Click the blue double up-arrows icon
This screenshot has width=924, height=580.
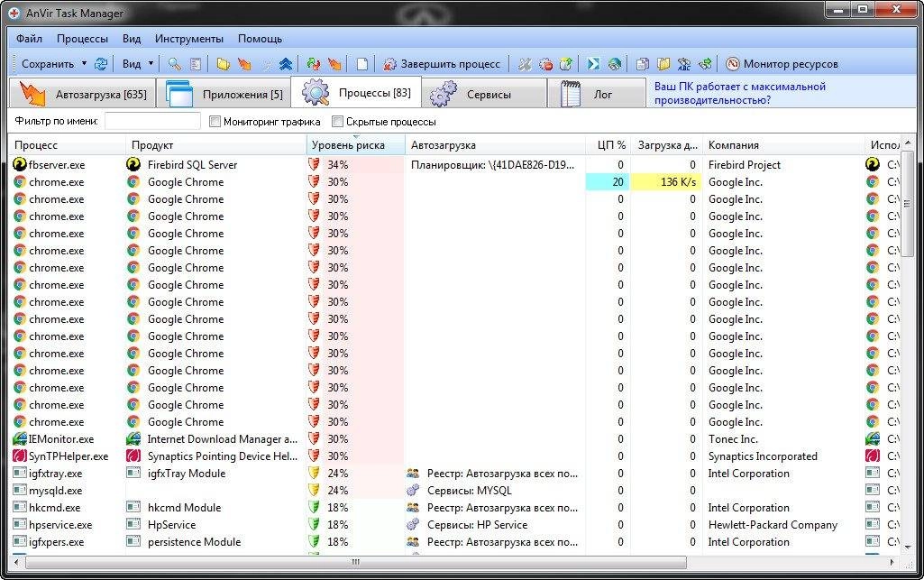[x=286, y=64]
